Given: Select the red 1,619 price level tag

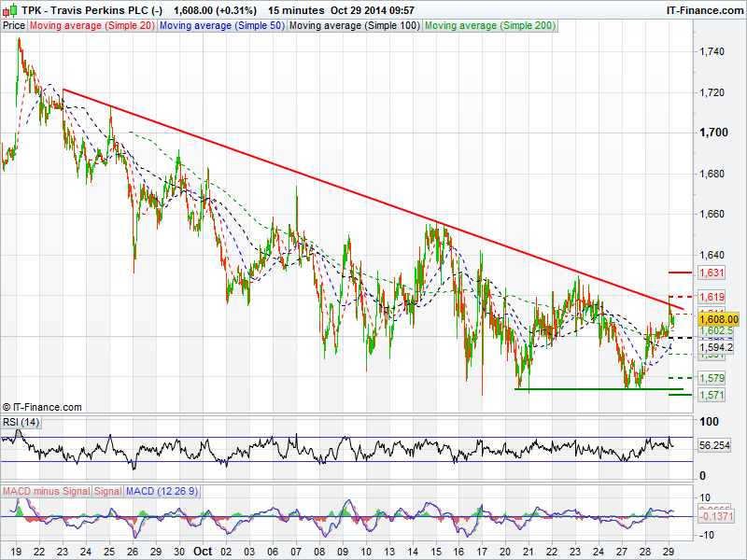Looking at the screenshot, I should (712, 296).
